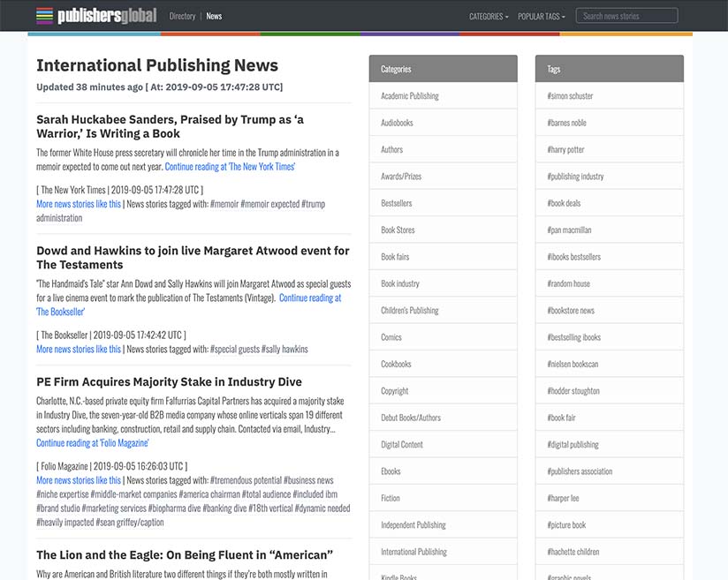The width and height of the screenshot is (728, 580).
Task: Open the Book fairs category
Action: 443,257
